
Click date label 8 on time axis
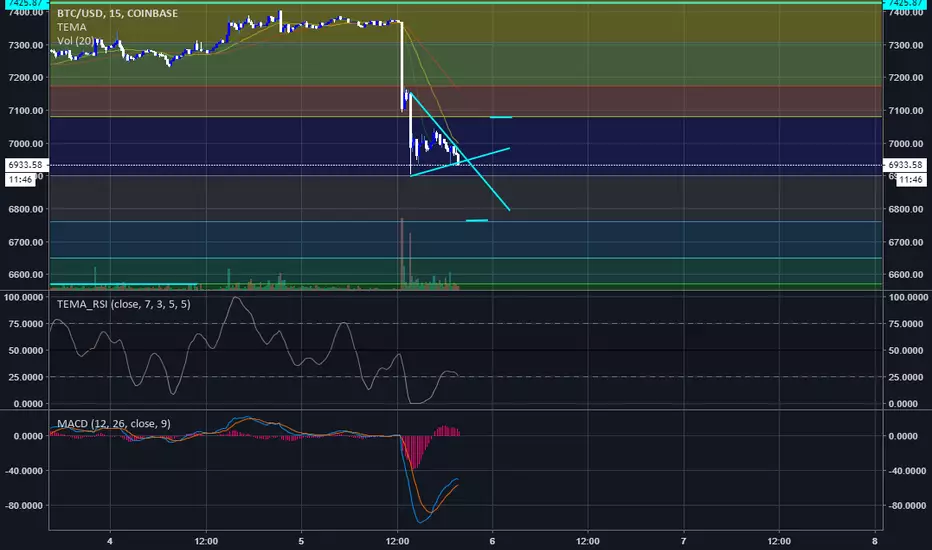click(875, 541)
